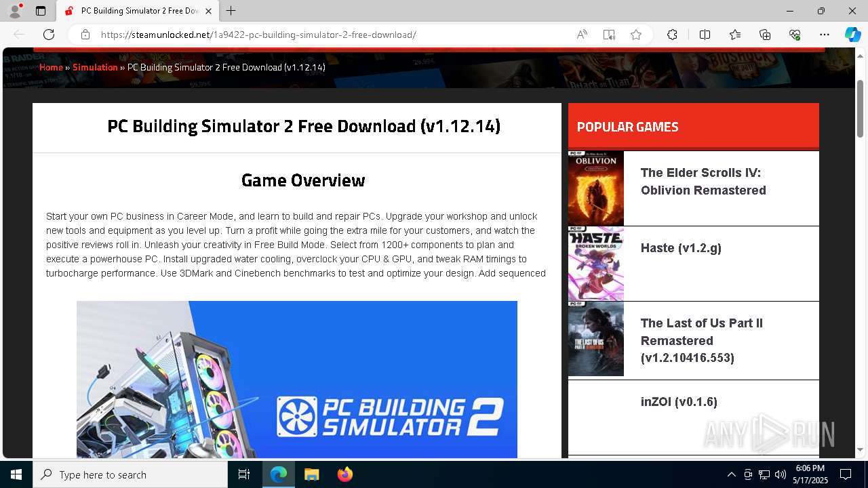Enter Immersive Reader mode
Image resolution: width=868 pixels, height=488 pixels.
pos(609,35)
